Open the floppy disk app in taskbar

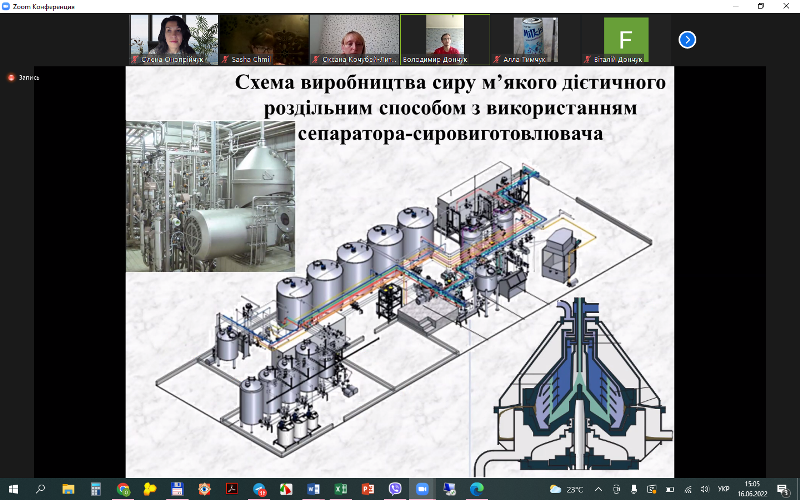[177, 489]
